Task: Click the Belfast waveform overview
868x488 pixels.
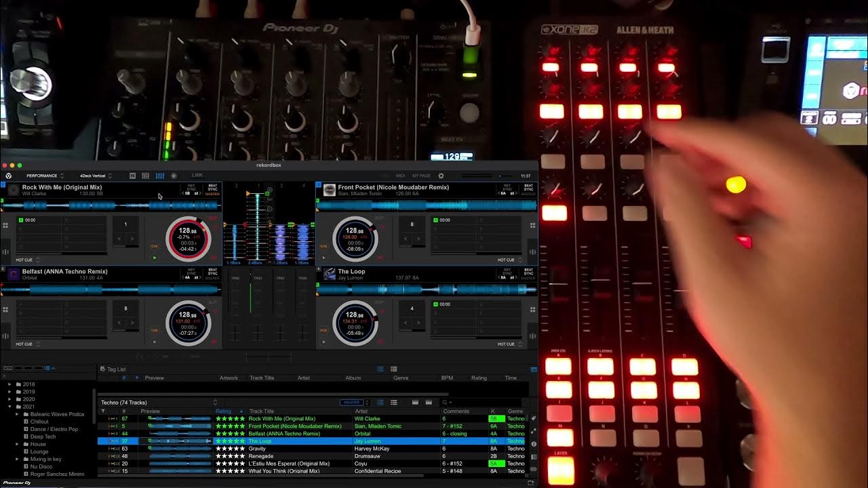Action: click(x=111, y=289)
